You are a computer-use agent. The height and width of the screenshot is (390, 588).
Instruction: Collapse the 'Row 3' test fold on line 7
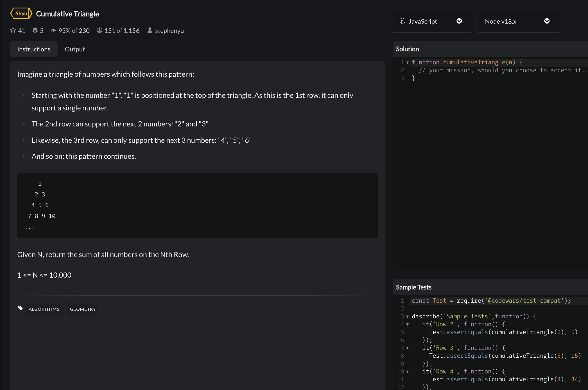408,348
